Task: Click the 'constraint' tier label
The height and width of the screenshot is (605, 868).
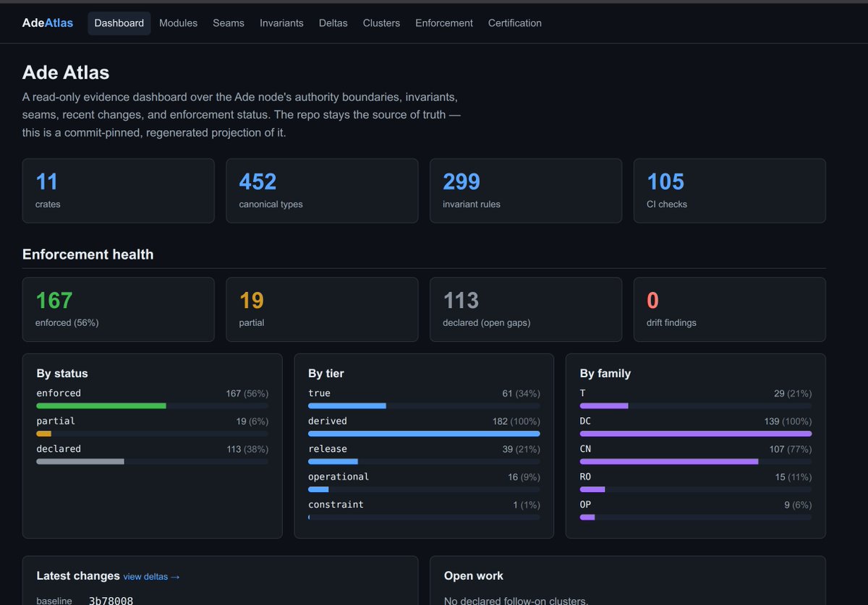Action: point(336,505)
